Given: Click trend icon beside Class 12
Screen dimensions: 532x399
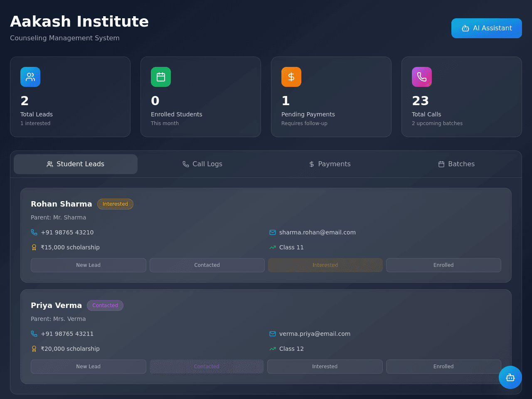Looking at the screenshot, I should pyautogui.click(x=273, y=349).
